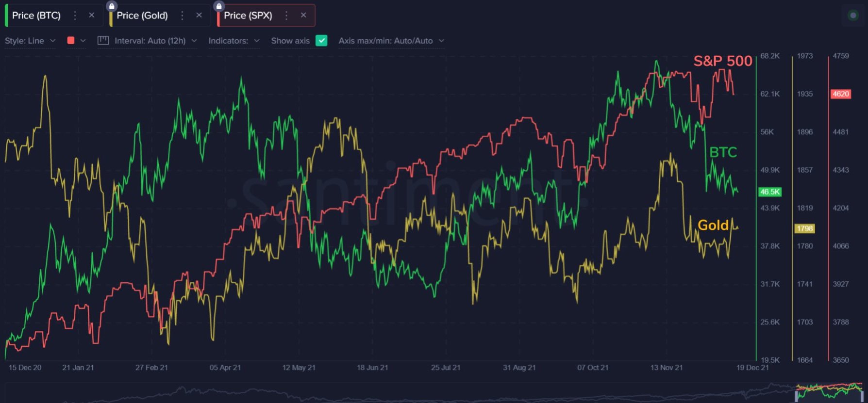This screenshot has height=403, width=868.
Task: Open the Indicators dropdown
Action: pos(234,41)
